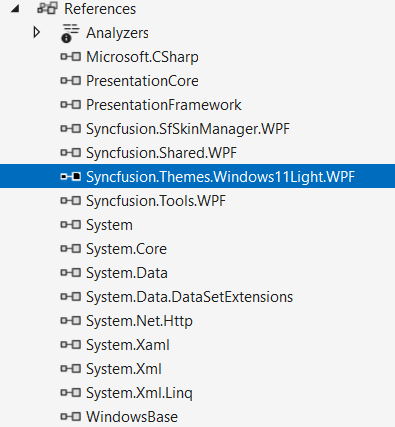Select the System.Data reference text
395x427 pixels.
pos(127,273)
